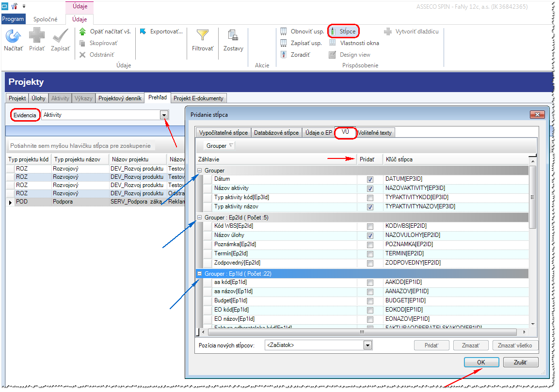The height and width of the screenshot is (392, 559).
Task: Select the POD Podpora project row
Action: 96,202
